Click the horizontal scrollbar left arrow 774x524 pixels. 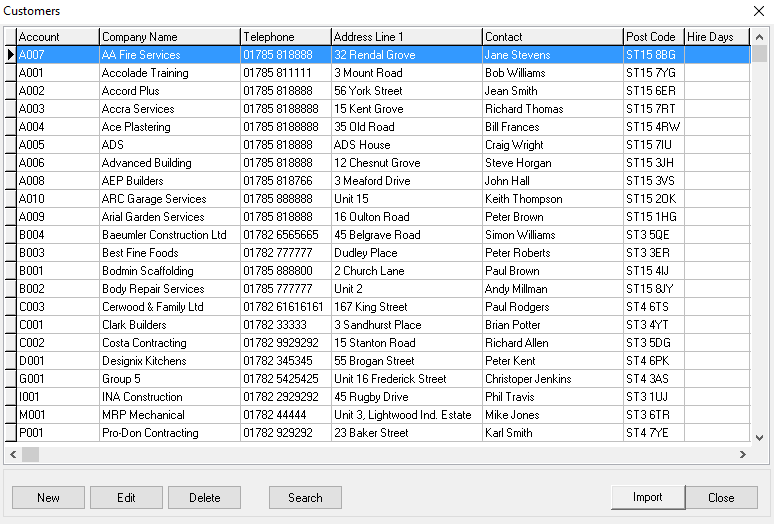click(x=13, y=454)
